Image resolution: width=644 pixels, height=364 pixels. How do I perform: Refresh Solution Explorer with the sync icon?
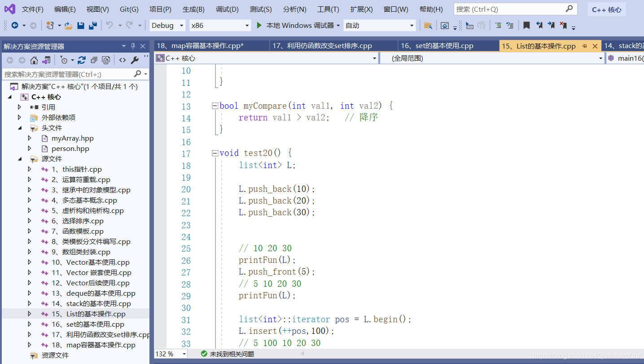(82, 60)
